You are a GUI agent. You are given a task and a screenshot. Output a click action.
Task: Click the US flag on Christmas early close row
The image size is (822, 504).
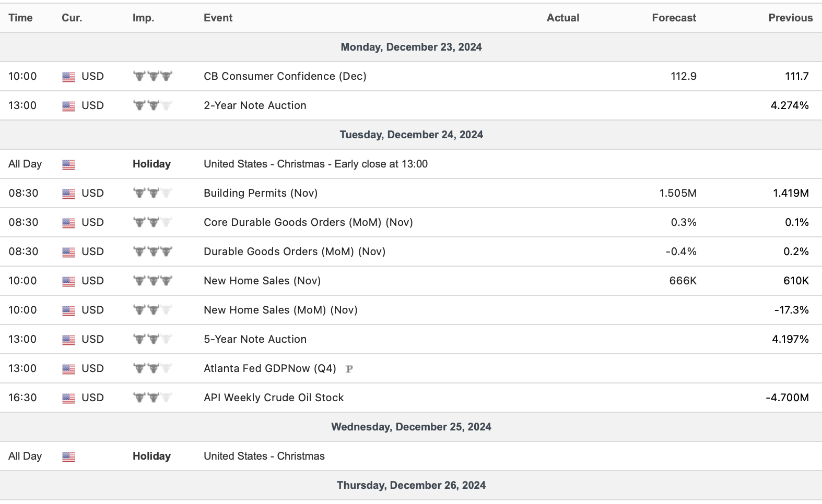pos(68,164)
